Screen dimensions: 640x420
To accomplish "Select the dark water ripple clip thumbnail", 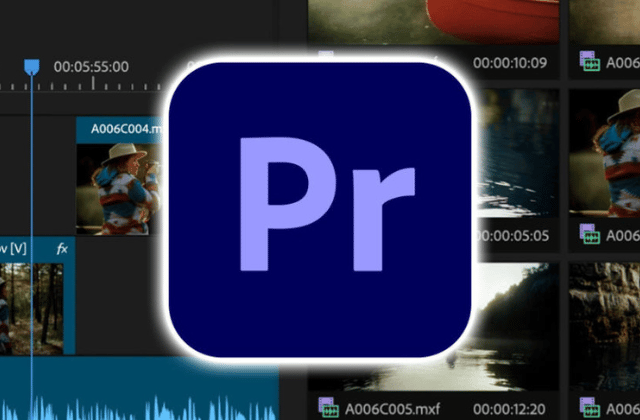I will 518,153.
